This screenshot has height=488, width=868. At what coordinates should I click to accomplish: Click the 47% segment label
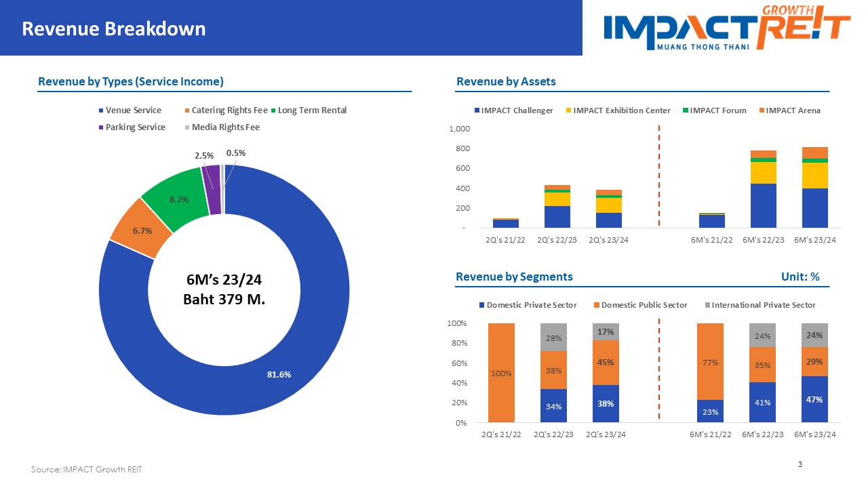tap(814, 400)
